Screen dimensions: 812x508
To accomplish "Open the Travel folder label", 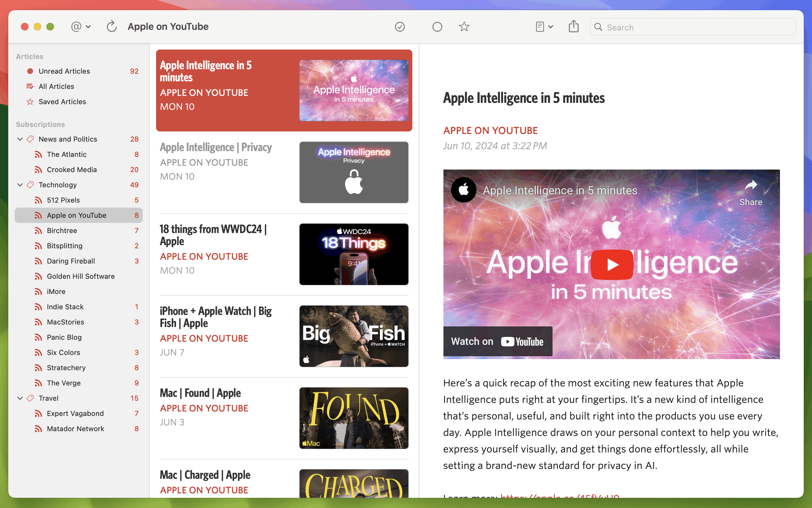I will pyautogui.click(x=49, y=398).
